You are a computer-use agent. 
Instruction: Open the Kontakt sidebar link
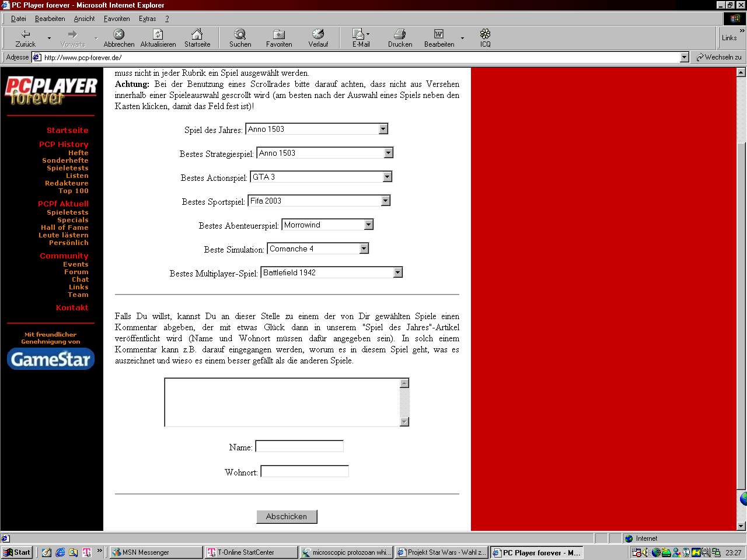click(72, 307)
